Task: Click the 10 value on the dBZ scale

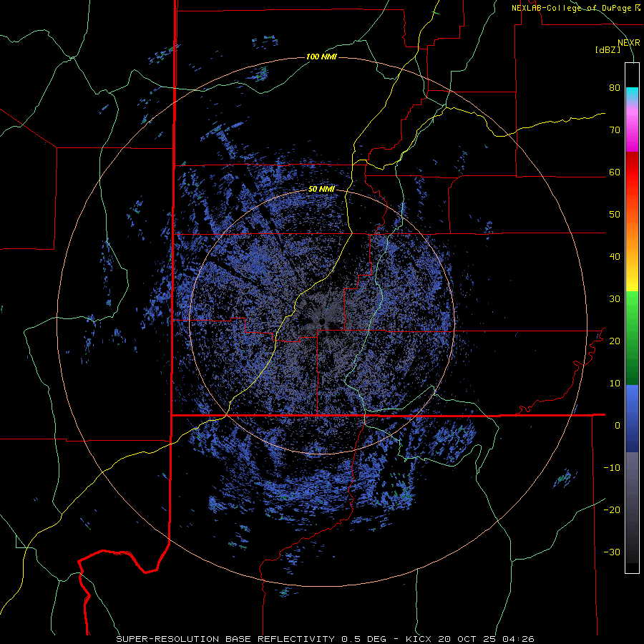Action: pyautogui.click(x=615, y=384)
